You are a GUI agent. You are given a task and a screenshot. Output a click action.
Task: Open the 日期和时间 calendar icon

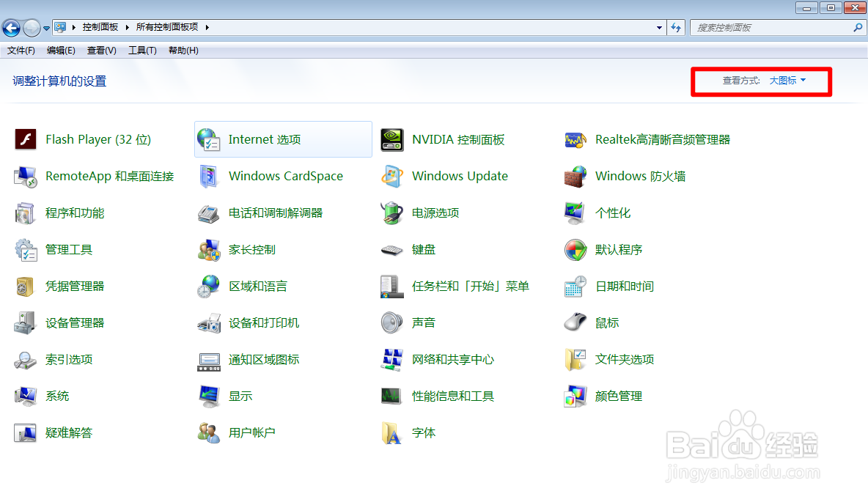pos(575,286)
